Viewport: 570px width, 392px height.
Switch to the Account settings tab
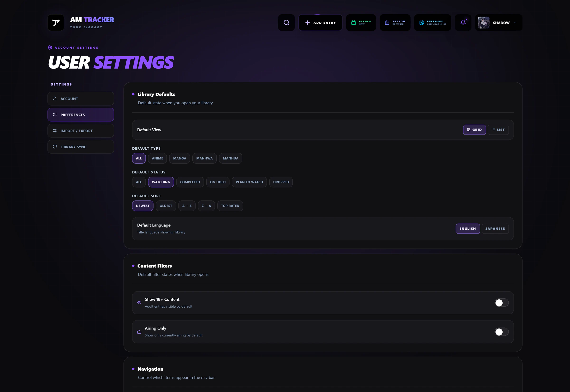(x=81, y=99)
